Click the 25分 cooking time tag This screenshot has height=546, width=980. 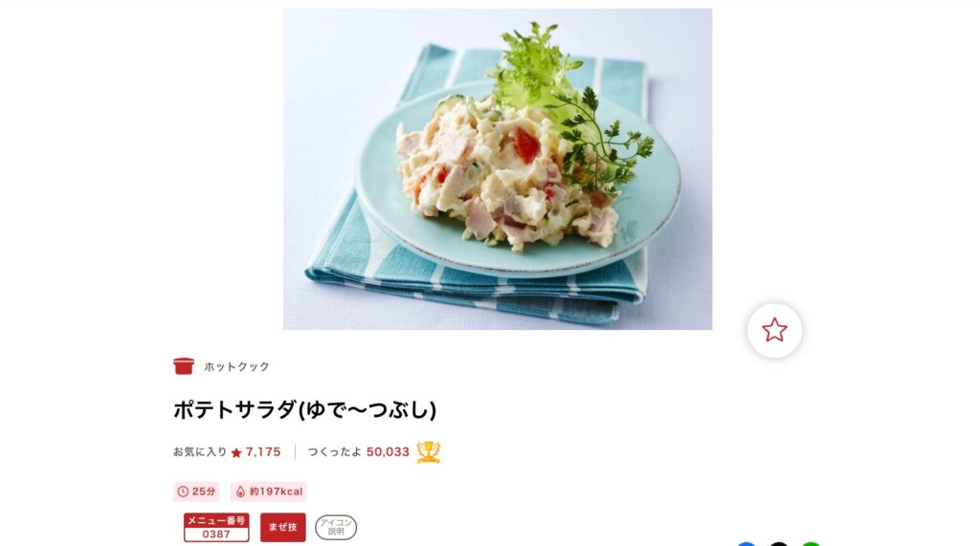pos(196,491)
